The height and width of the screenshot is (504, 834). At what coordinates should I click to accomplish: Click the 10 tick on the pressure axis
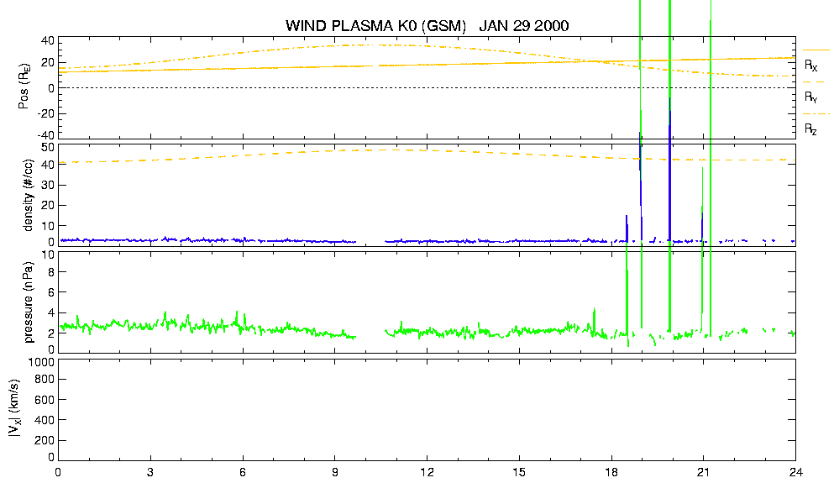(47, 255)
